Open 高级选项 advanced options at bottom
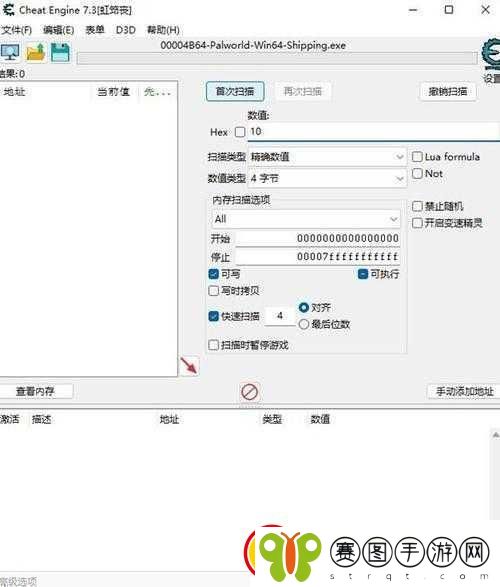Screen dimensions: 500x587 click(19, 581)
